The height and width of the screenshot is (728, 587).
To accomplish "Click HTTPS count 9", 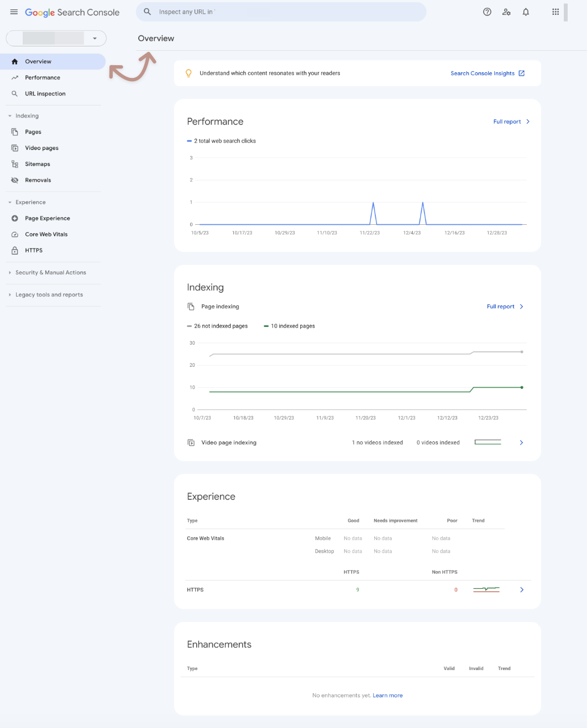I will click(358, 589).
